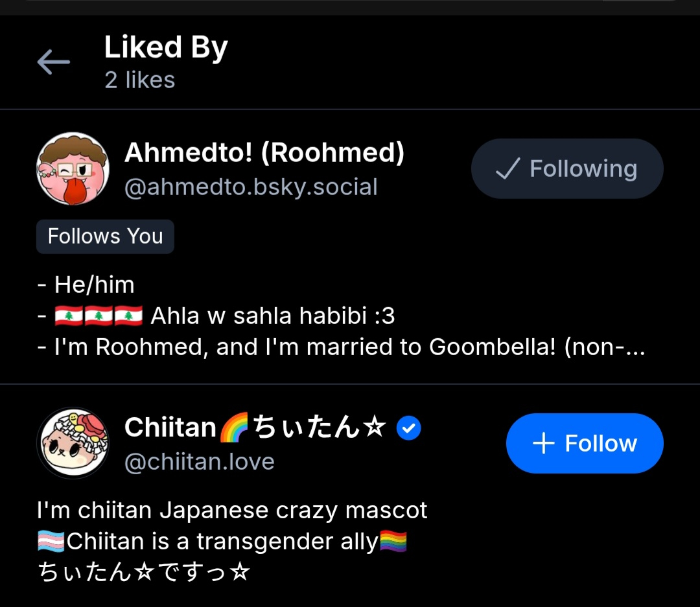Tap the rainbow pride flag after 'ally'
The width and height of the screenshot is (700, 607).
click(x=393, y=542)
